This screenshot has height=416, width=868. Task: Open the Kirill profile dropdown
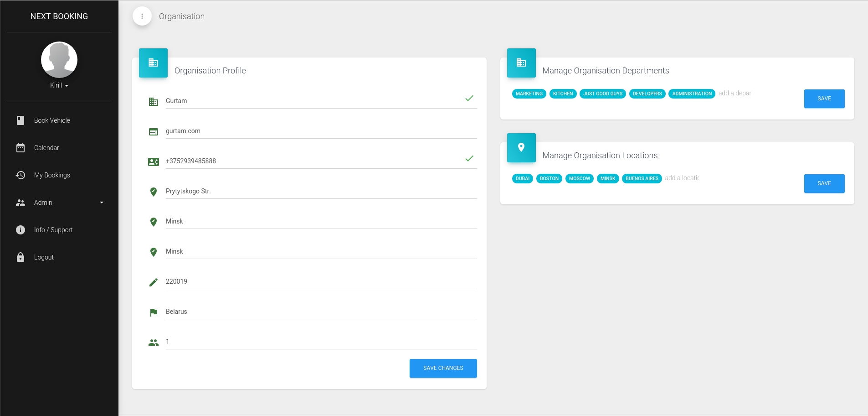[x=59, y=85]
